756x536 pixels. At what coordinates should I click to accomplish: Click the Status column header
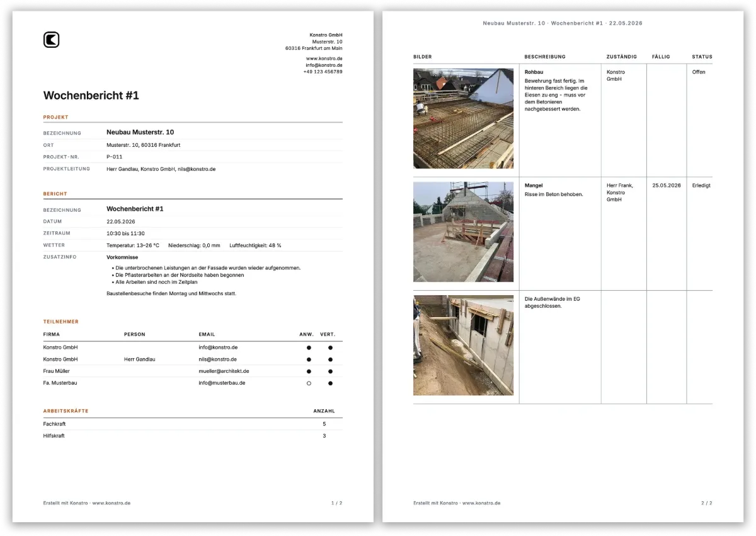(702, 57)
